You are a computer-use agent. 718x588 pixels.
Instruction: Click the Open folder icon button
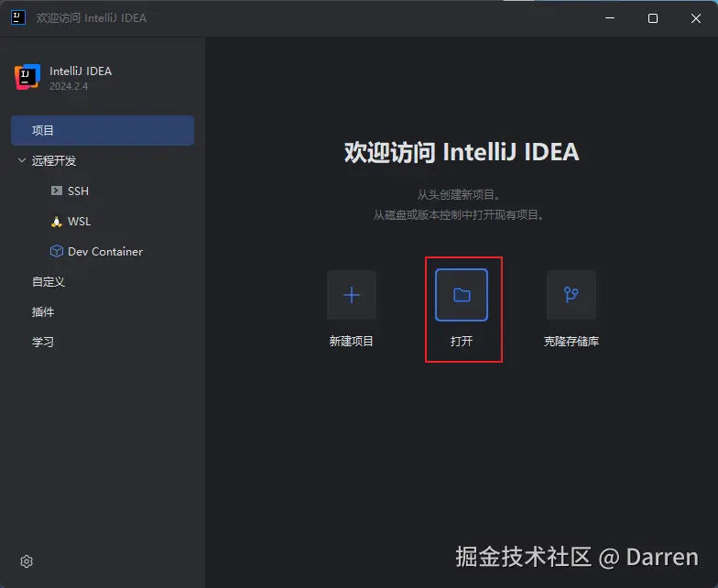[462, 295]
